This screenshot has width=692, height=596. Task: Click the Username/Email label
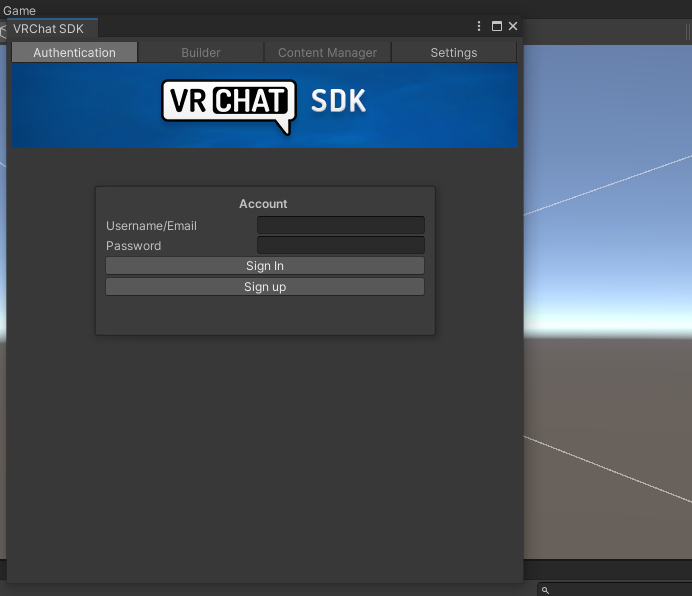[x=151, y=226]
